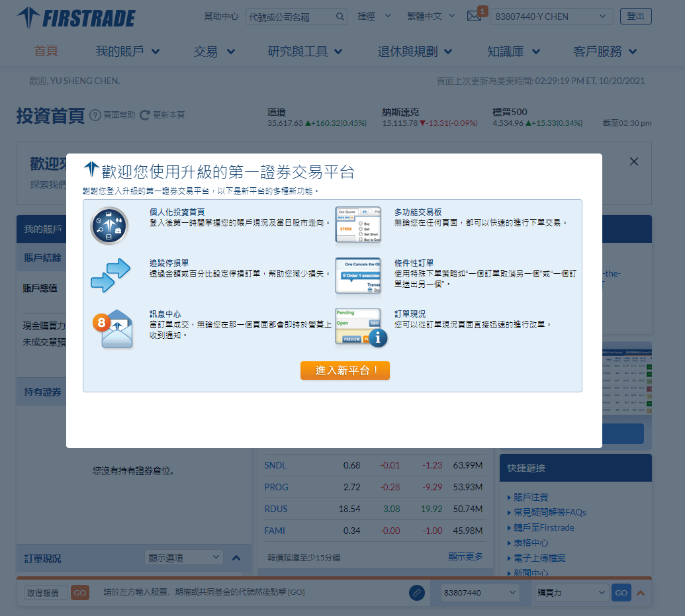Click the 更新本頁 refresh text
Image resolution: width=685 pixels, height=616 pixels.
(169, 115)
